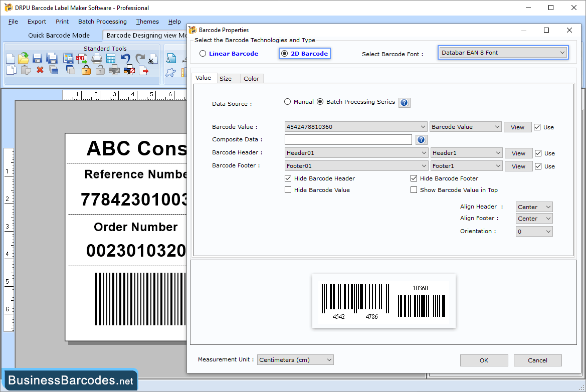Unlock object with the gray open padlock
Viewport: 586px width, 392px height.
pos(100,70)
